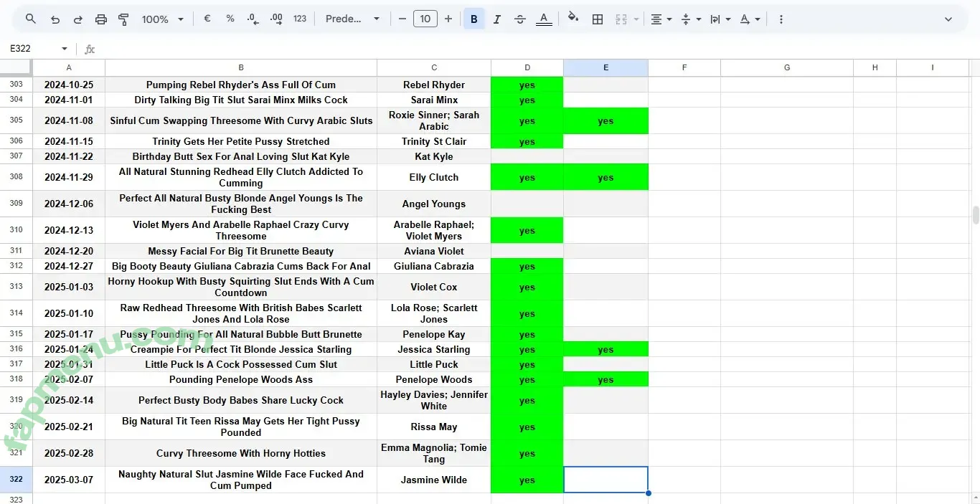The image size is (980, 504).
Task: Click the redo arrow icon
Action: point(78,19)
